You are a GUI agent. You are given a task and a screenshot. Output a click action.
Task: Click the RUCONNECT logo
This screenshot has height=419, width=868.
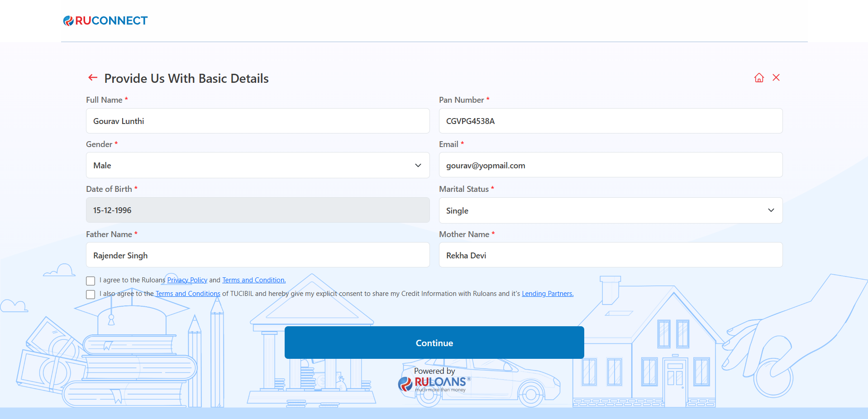(105, 21)
